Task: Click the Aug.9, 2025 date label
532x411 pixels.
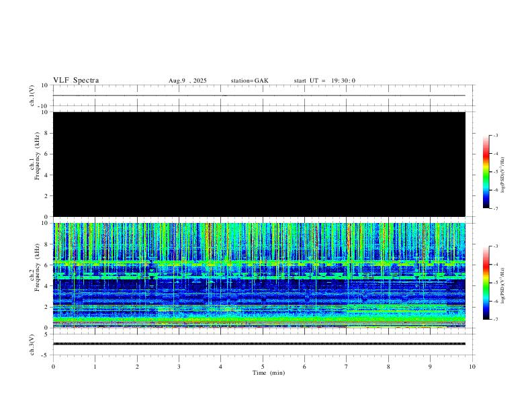Action: click(187, 81)
